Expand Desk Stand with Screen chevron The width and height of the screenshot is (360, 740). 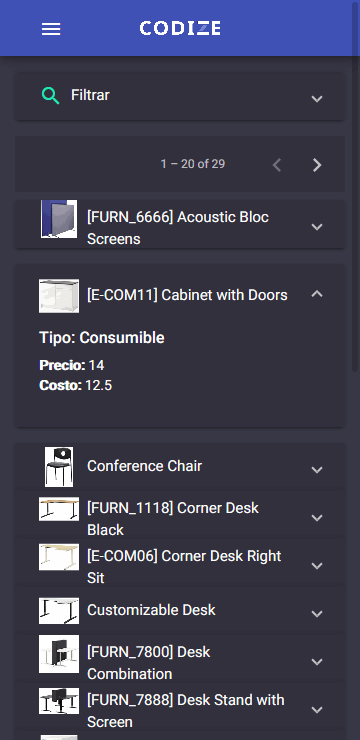[x=317, y=710]
